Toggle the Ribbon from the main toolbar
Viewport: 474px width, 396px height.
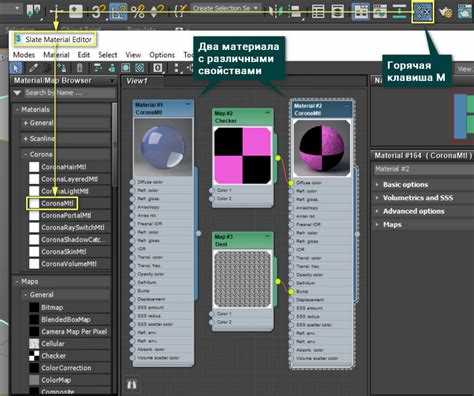click(360, 12)
